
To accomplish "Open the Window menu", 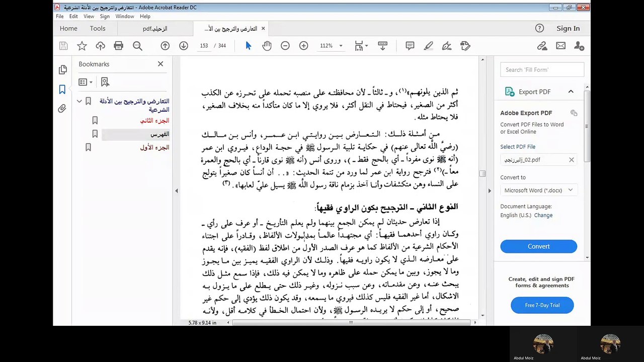I will pyautogui.click(x=125, y=17).
